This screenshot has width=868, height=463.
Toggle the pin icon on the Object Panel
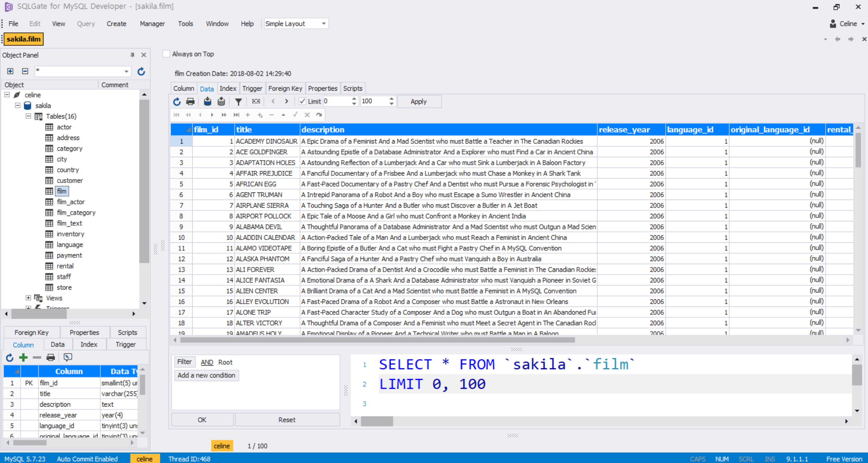(x=132, y=55)
